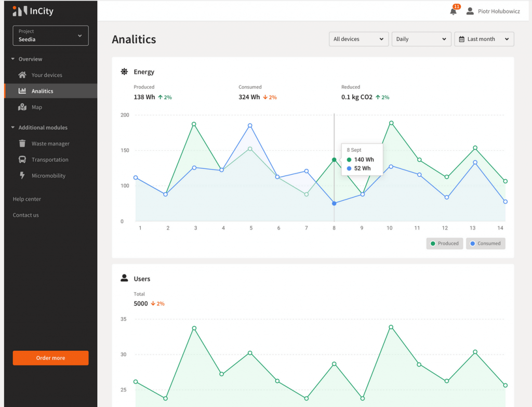Toggle the Consumed series legend
The width and height of the screenshot is (532, 407).
[485, 243]
